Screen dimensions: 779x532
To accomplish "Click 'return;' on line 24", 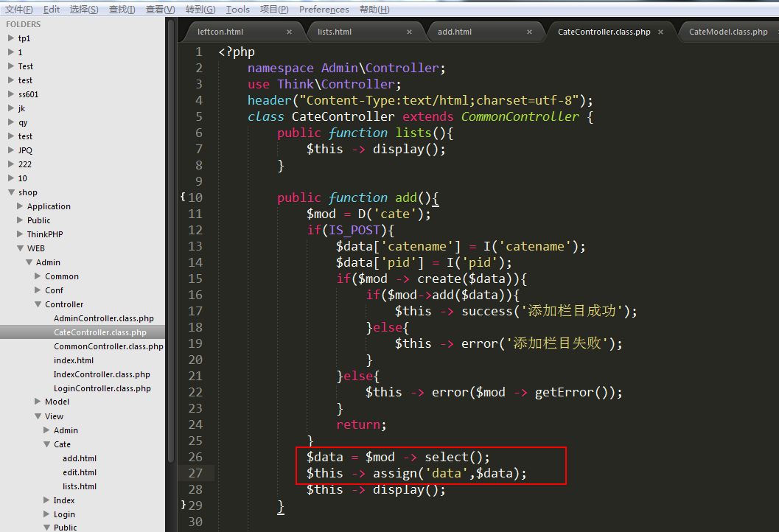I will (361, 424).
